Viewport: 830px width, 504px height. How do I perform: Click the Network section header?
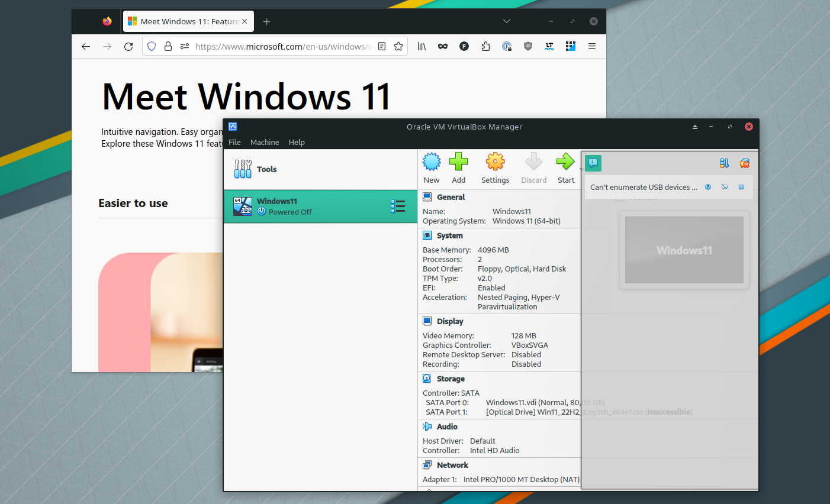pyautogui.click(x=452, y=465)
